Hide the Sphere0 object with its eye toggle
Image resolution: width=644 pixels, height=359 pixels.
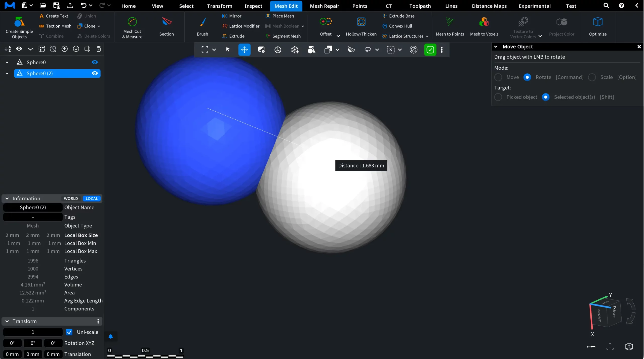[x=95, y=62]
